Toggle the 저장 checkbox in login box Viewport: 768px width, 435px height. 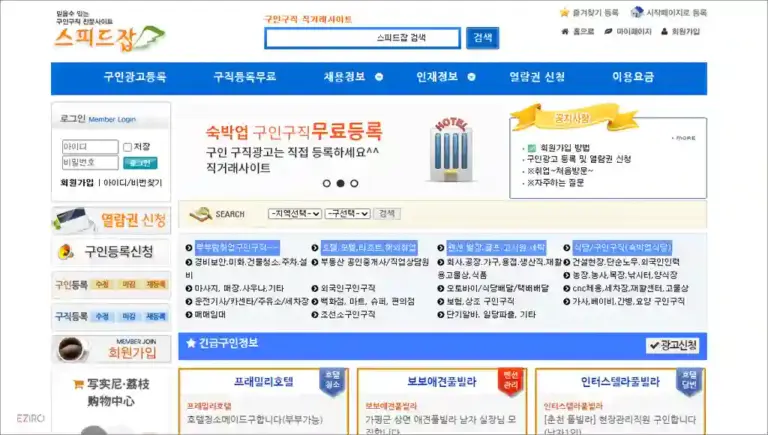tap(128, 147)
